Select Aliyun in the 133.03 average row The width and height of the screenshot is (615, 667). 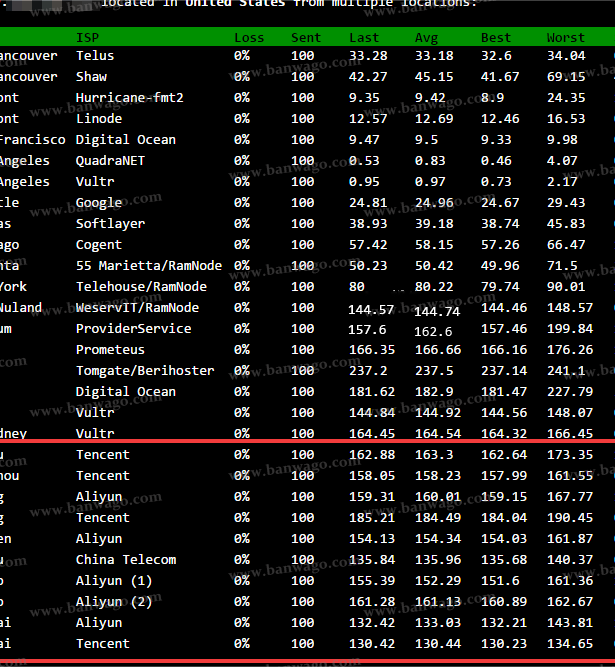(99, 623)
